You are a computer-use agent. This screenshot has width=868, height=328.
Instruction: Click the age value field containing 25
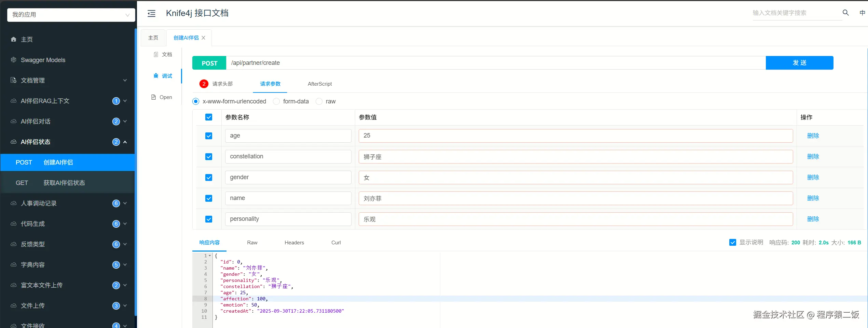(576, 136)
